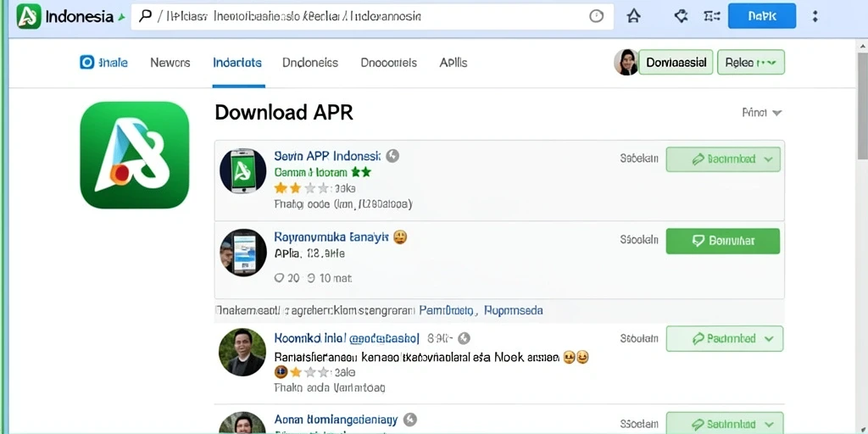Click the Koomikd inial reviewer avatar

[242, 352]
